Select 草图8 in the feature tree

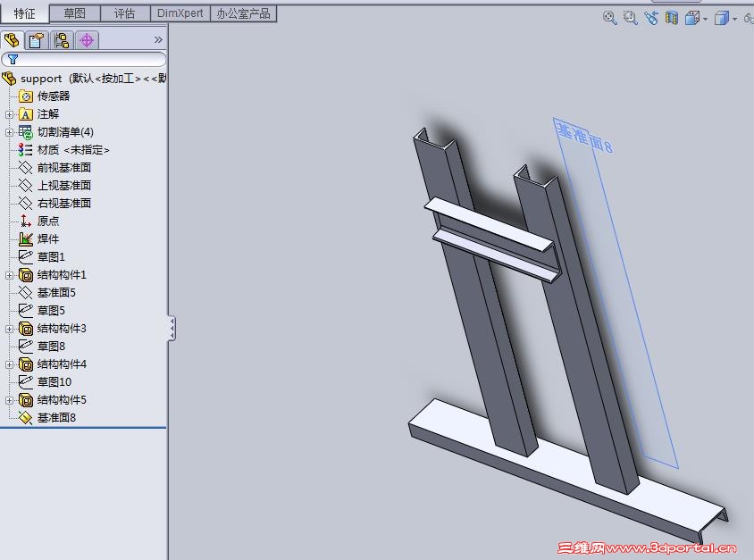point(51,347)
